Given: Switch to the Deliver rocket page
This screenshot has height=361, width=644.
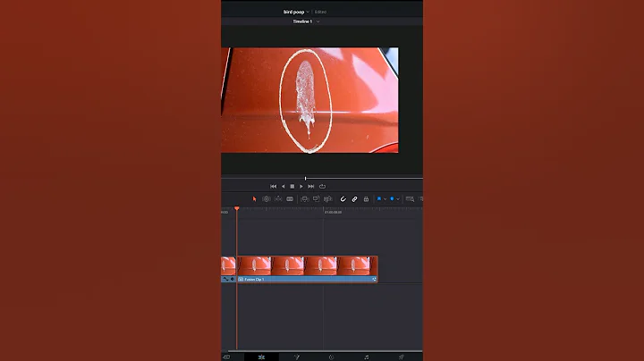Looking at the screenshot, I should tap(402, 357).
